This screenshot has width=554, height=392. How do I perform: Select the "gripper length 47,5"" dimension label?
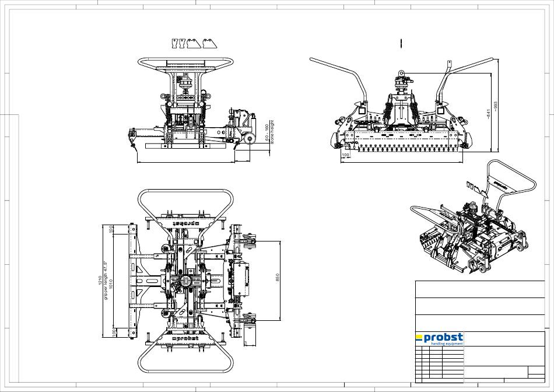(x=106, y=281)
